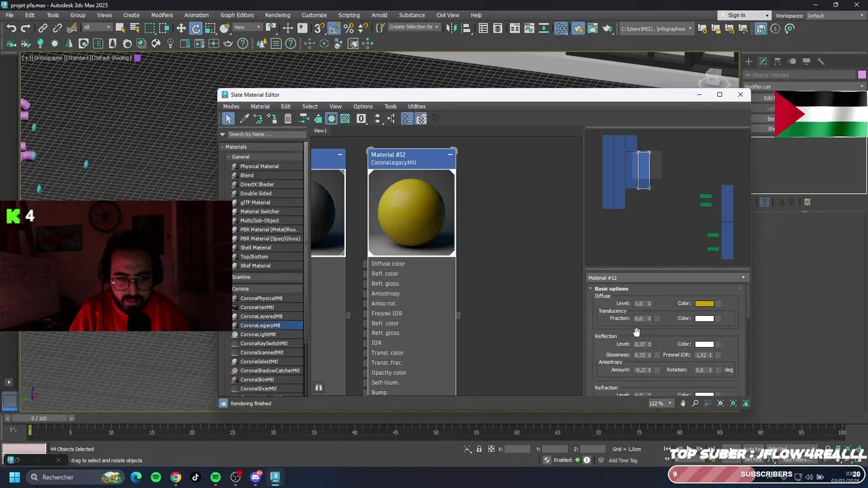
Task: Toggle the Anisotropy Amount map button
Action: point(656,370)
